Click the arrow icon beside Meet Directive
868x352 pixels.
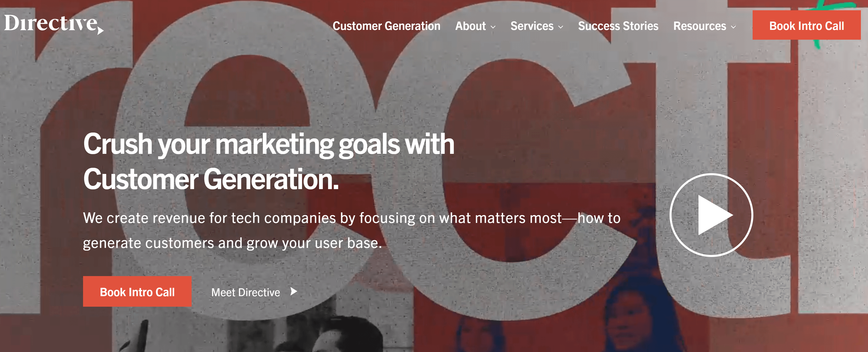pos(294,292)
